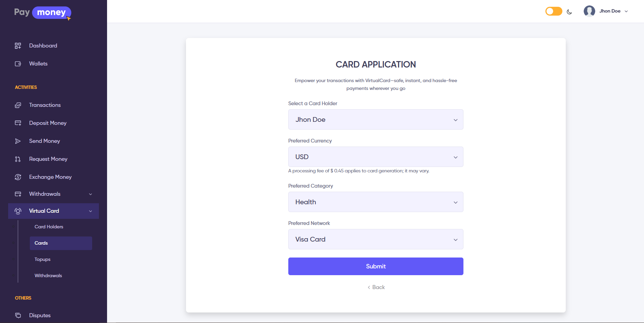The width and height of the screenshot is (644, 323).
Task: Expand the Withdrawals sidebar menu
Action: click(x=54, y=194)
